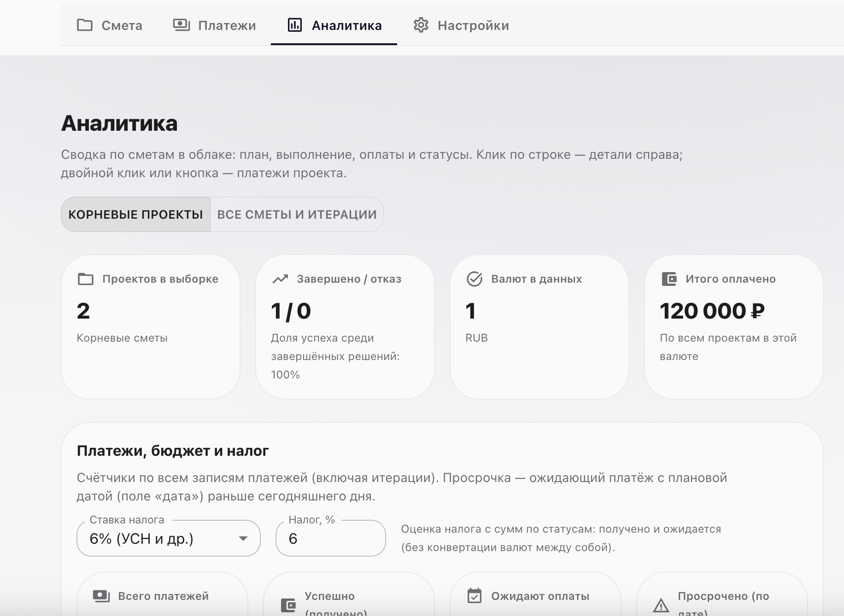This screenshot has height=616, width=844.
Task: Open the Настройки tab
Action: click(x=461, y=25)
